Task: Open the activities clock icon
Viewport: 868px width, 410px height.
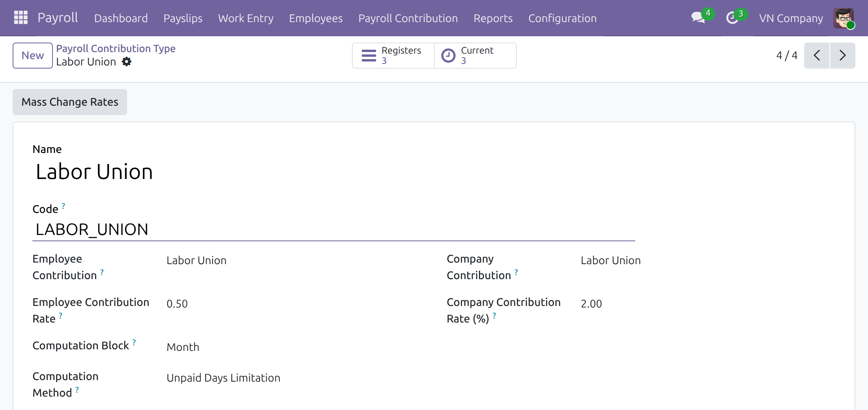Action: coord(732,18)
